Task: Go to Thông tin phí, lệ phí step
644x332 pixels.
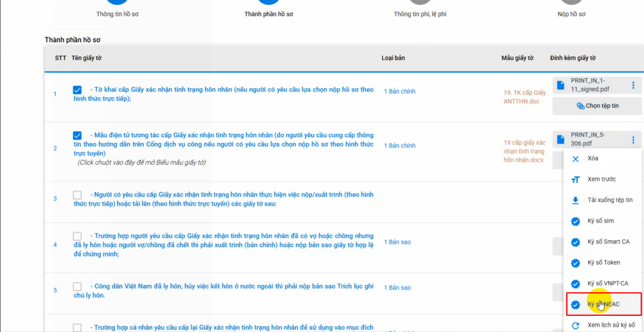Action: [x=420, y=14]
